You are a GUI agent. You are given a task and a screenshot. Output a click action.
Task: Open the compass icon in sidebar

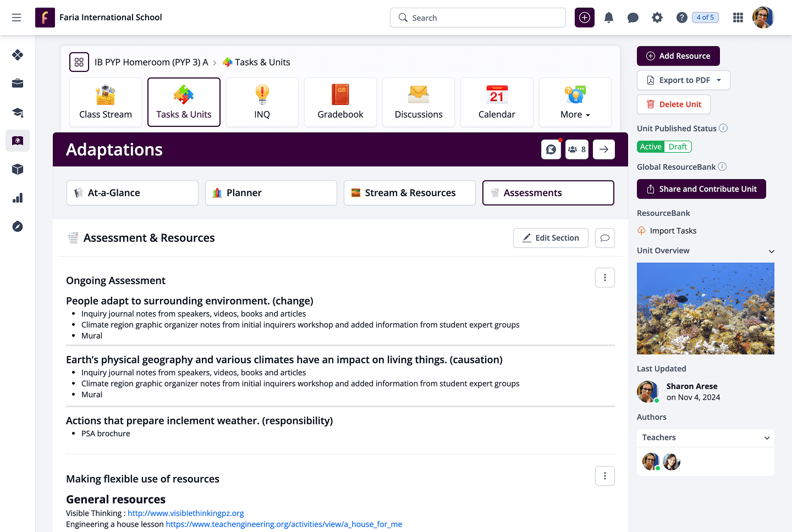(18, 226)
